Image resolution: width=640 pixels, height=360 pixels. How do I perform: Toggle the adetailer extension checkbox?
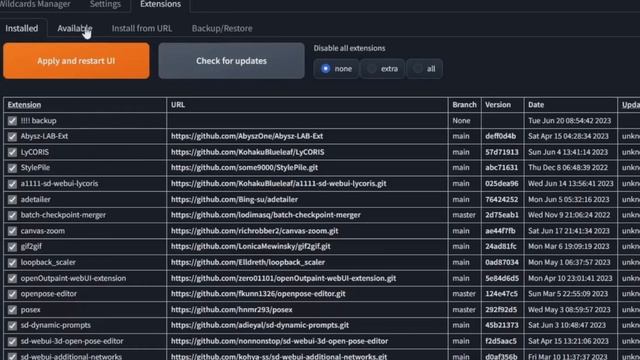pyautogui.click(x=12, y=200)
